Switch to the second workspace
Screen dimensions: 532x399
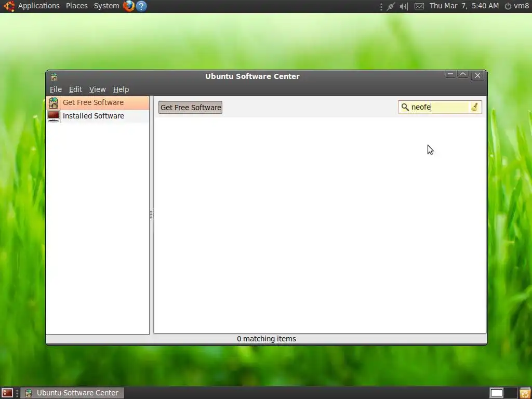tap(511, 393)
